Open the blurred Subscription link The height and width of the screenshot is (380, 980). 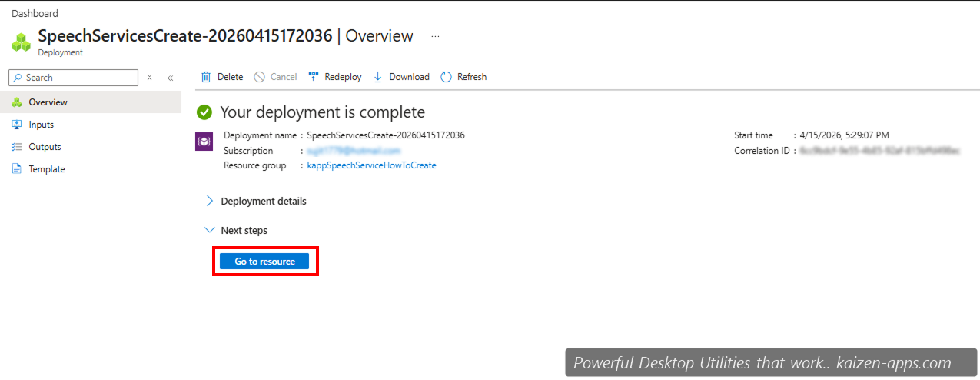click(x=354, y=151)
